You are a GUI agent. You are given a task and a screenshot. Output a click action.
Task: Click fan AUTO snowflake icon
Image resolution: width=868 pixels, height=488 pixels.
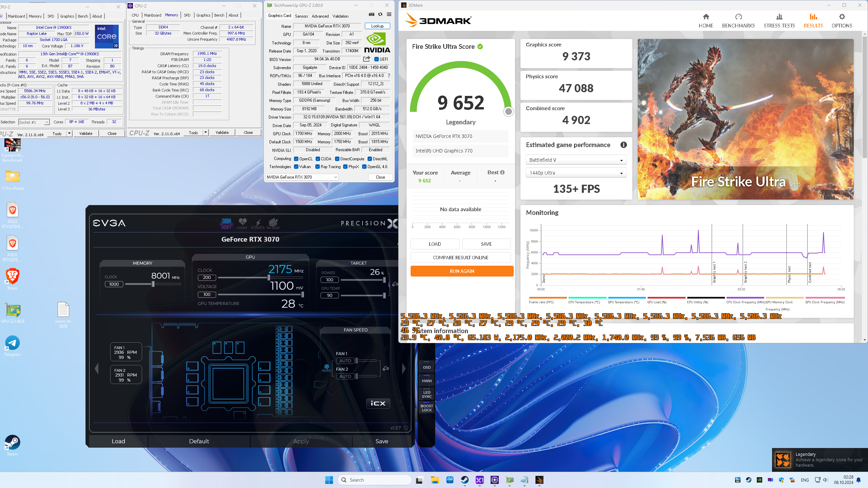coord(326,368)
